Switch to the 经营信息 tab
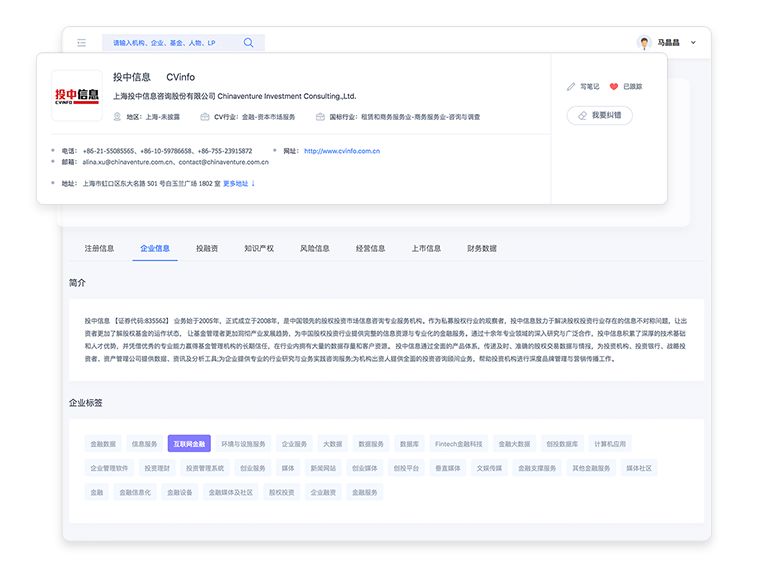This screenshot has height=586, width=774. (370, 248)
